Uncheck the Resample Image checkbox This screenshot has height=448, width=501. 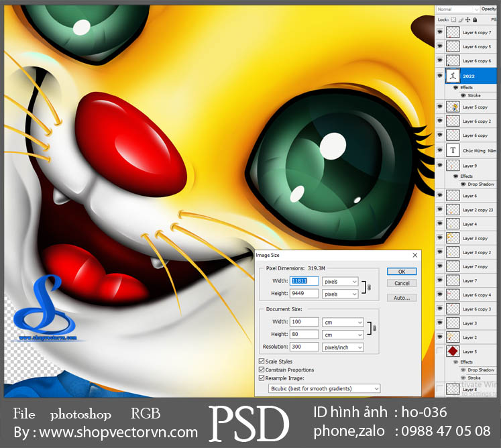click(x=262, y=378)
